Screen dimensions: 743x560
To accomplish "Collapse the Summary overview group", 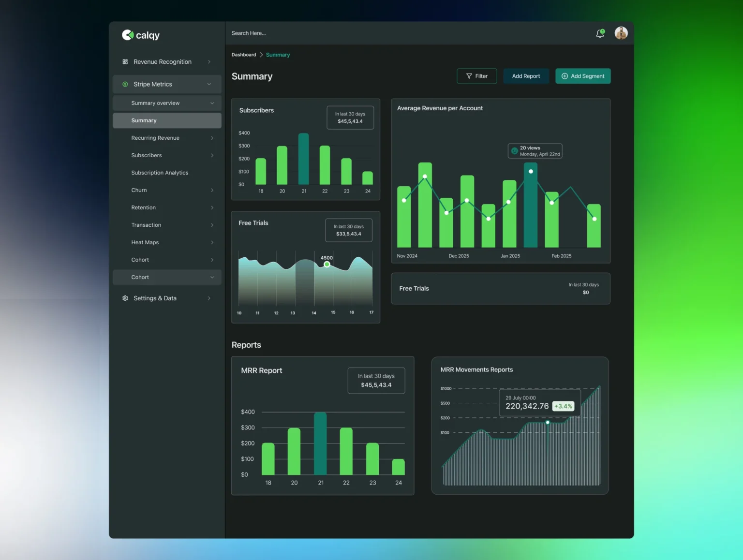I will coord(212,103).
